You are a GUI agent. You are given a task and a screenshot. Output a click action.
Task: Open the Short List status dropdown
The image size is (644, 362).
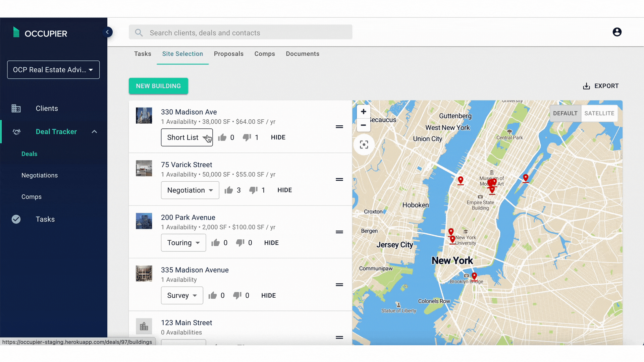point(187,137)
